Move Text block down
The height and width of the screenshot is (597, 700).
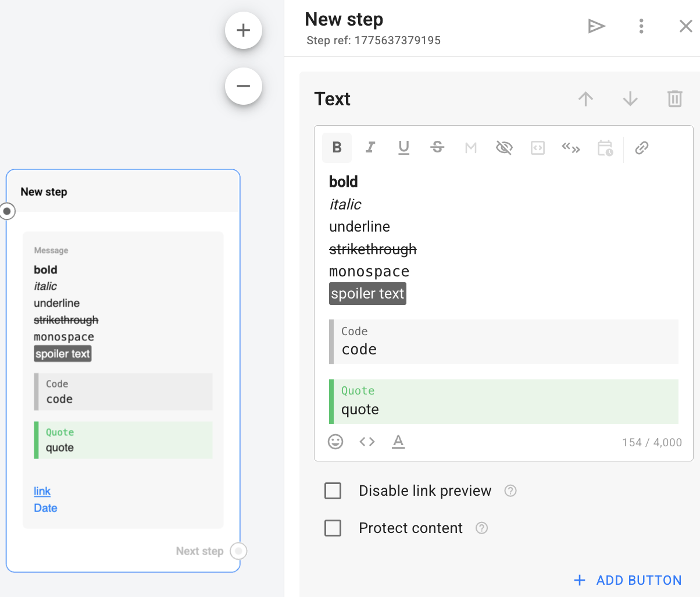(630, 99)
